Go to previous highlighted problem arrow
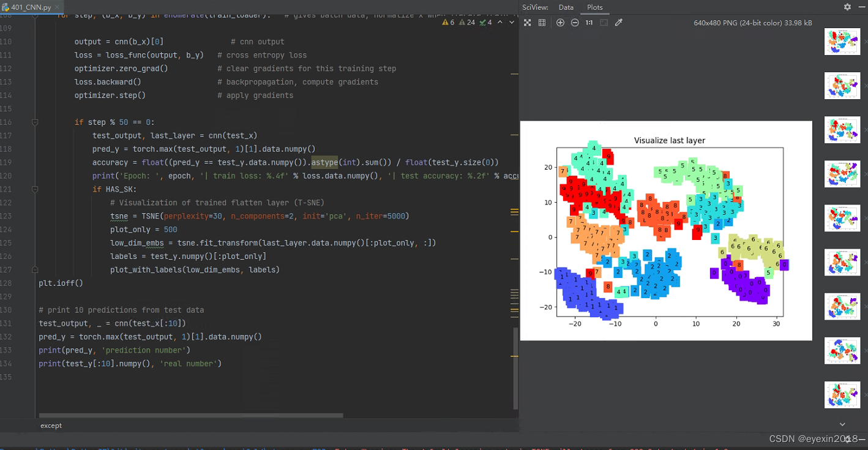868x450 pixels. [500, 22]
